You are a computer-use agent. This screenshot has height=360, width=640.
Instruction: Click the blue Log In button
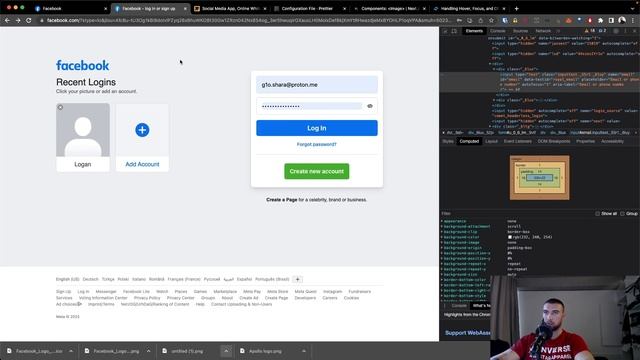tap(317, 128)
